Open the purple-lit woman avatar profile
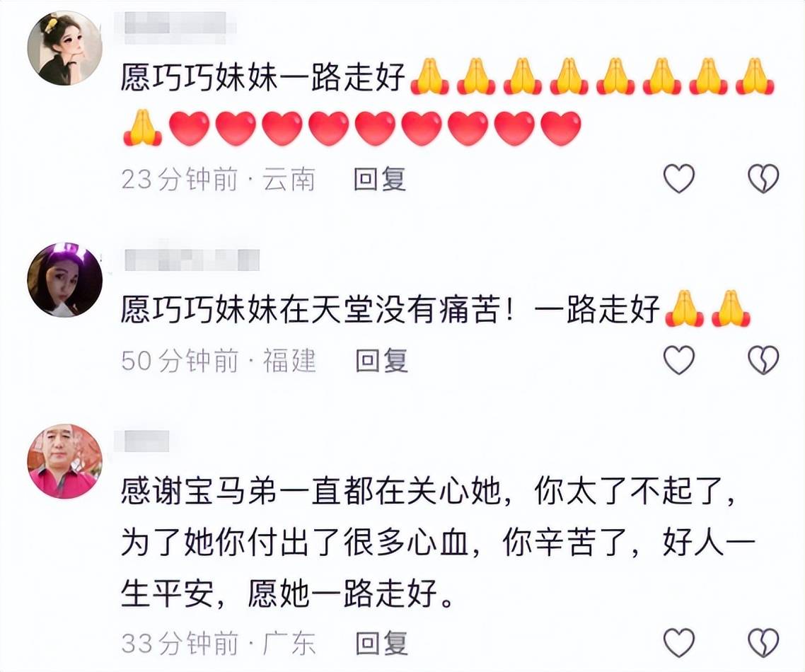 click(x=64, y=280)
